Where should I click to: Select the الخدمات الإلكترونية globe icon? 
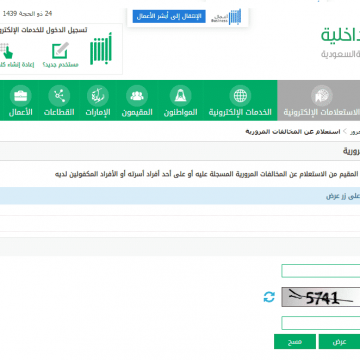tap(240, 96)
